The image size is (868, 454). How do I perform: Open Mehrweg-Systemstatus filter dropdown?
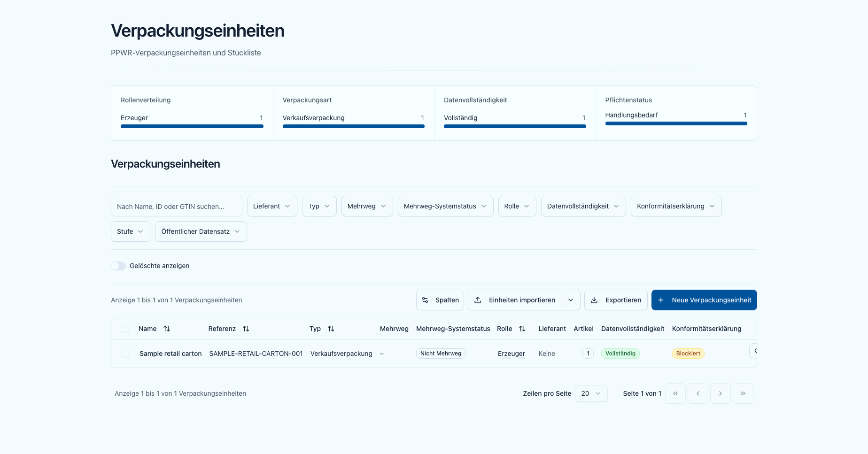(x=446, y=206)
